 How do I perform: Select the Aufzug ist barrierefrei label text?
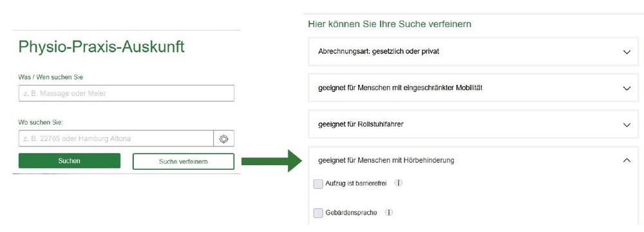355,183
